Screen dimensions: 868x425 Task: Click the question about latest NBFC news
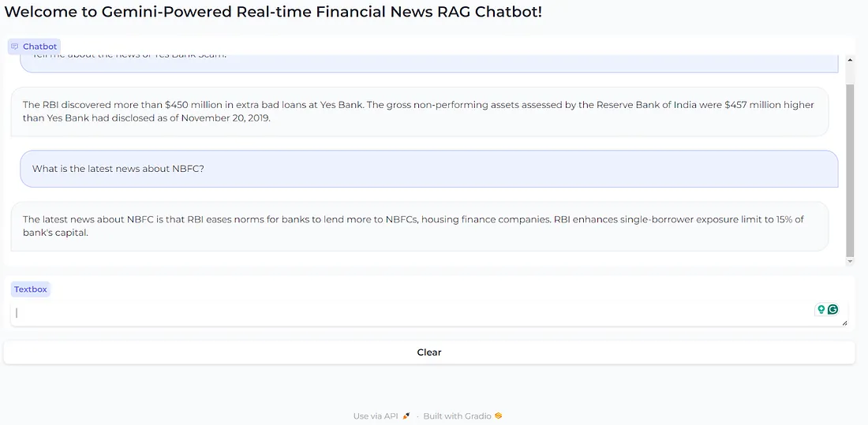click(x=429, y=169)
